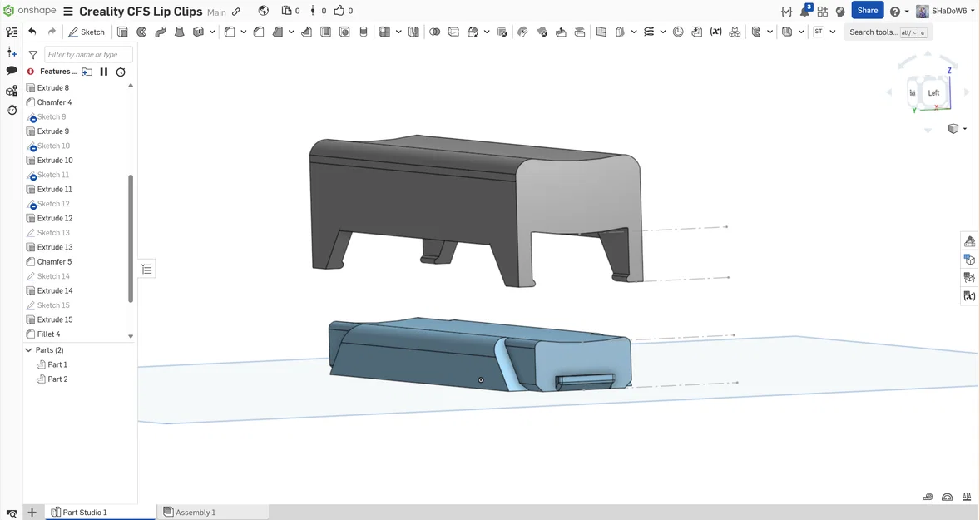Select the Thicken tool
The image size is (980, 520).
pyautogui.click(x=198, y=32)
